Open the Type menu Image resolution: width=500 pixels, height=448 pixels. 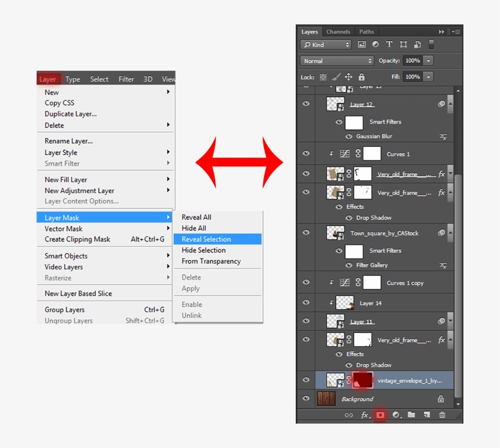[73, 79]
